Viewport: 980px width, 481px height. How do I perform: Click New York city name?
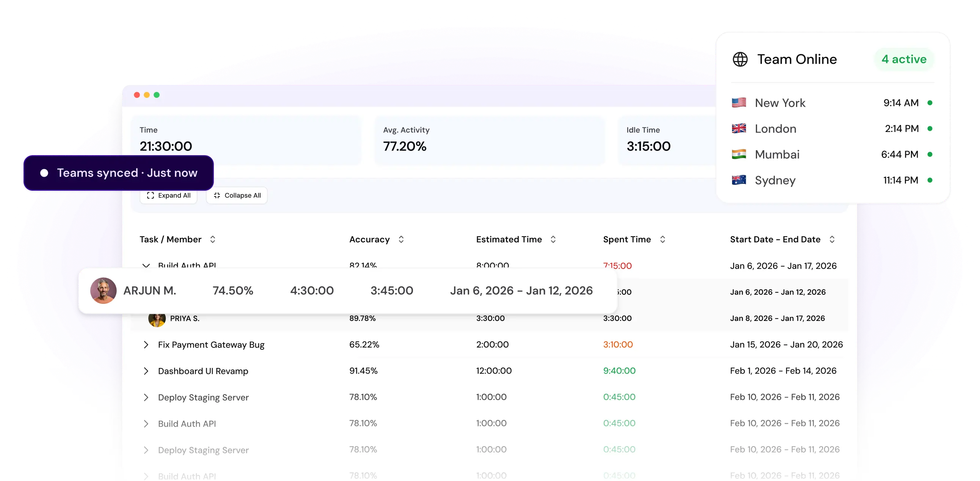pos(780,103)
